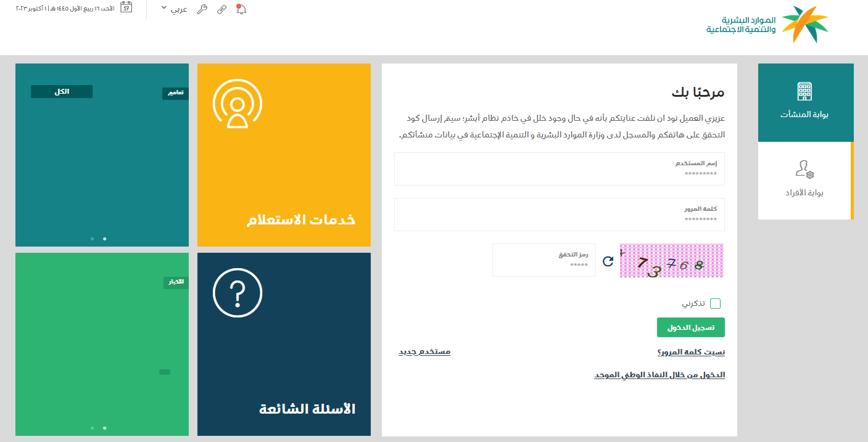Open the inquiry services broadcast icon tile
Viewport: 868px width, 442px height.
pyautogui.click(x=238, y=104)
